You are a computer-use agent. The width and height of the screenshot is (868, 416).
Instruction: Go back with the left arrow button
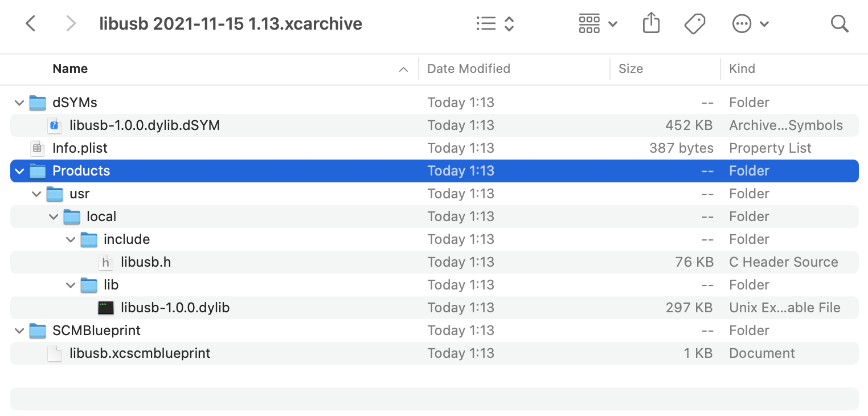(31, 23)
